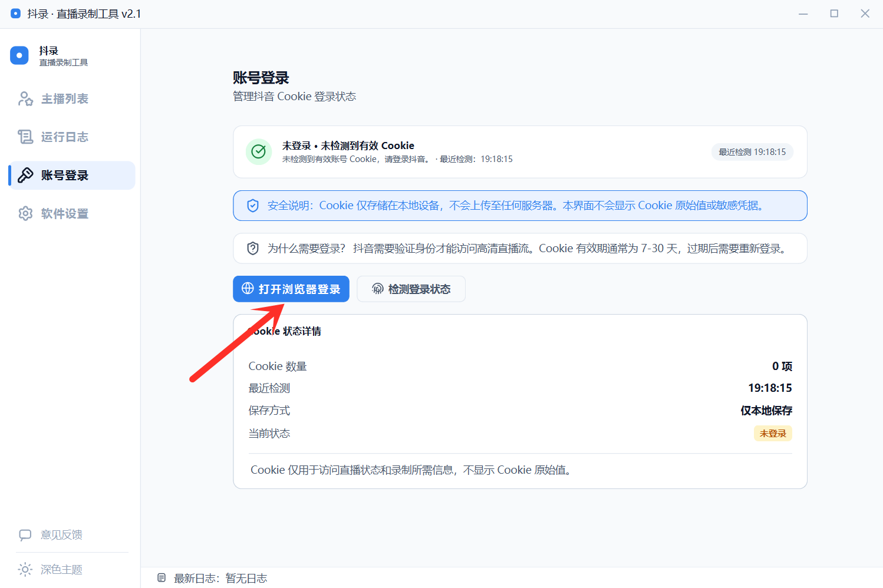Click the 主播列表 person-star icon
Viewport: 883px width, 588px height.
pyautogui.click(x=25, y=99)
